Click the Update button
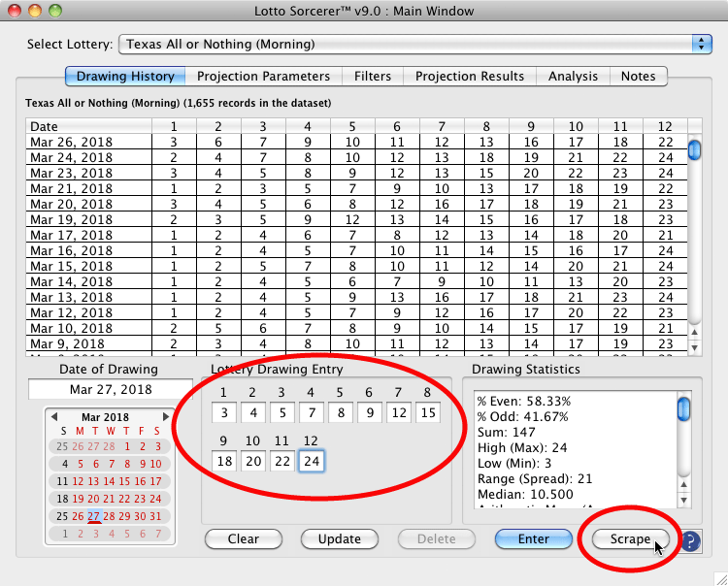The width and height of the screenshot is (728, 586). point(340,539)
